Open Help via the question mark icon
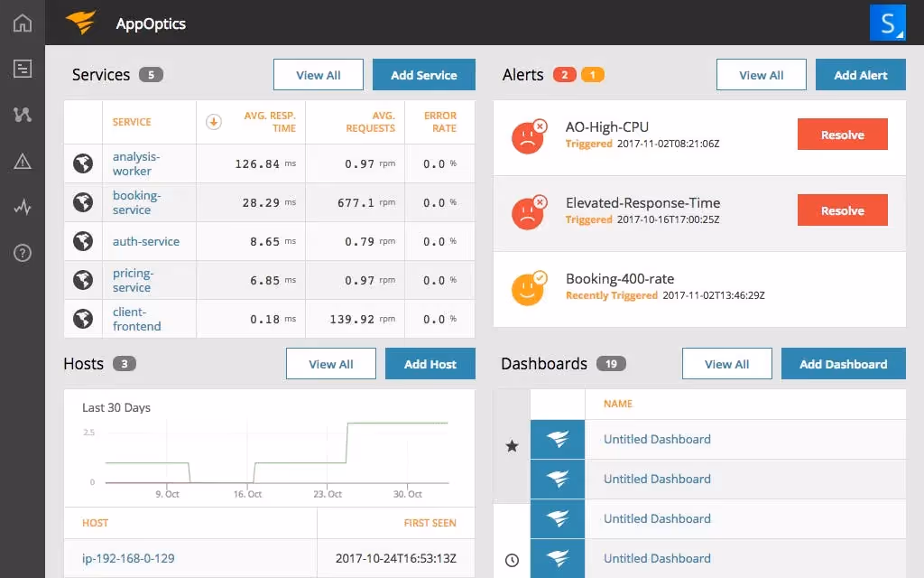 tap(22, 254)
